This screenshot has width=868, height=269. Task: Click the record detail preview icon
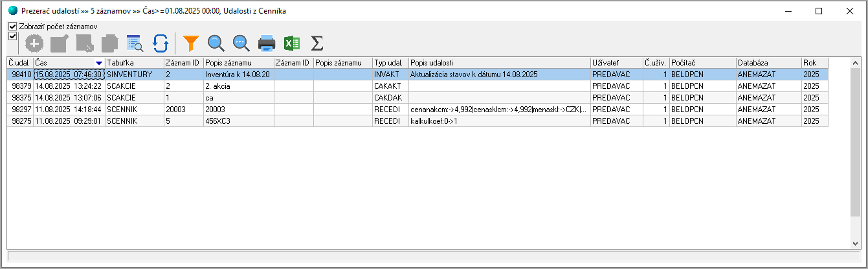tap(135, 43)
